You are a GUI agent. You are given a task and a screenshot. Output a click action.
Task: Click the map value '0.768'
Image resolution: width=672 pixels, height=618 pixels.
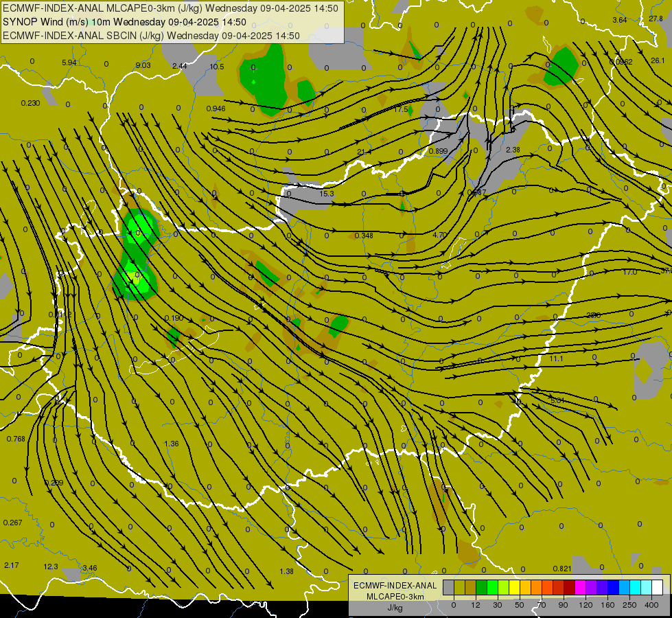pos(16,439)
